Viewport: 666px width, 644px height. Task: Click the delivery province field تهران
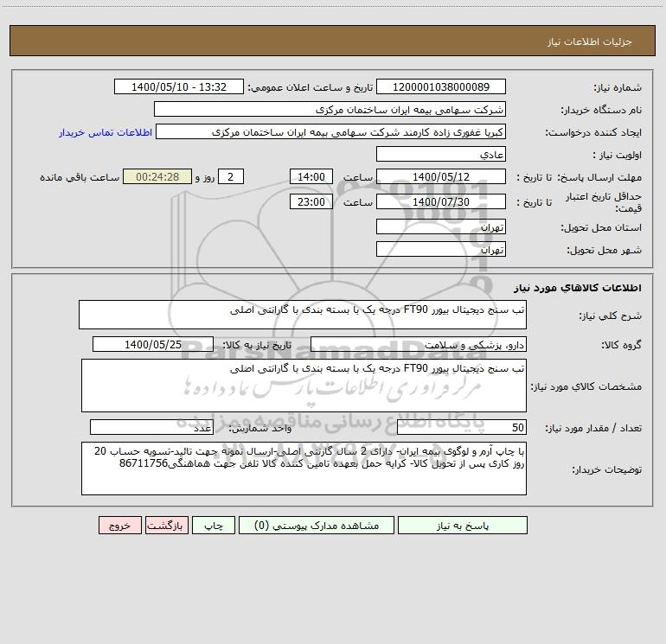point(441,226)
